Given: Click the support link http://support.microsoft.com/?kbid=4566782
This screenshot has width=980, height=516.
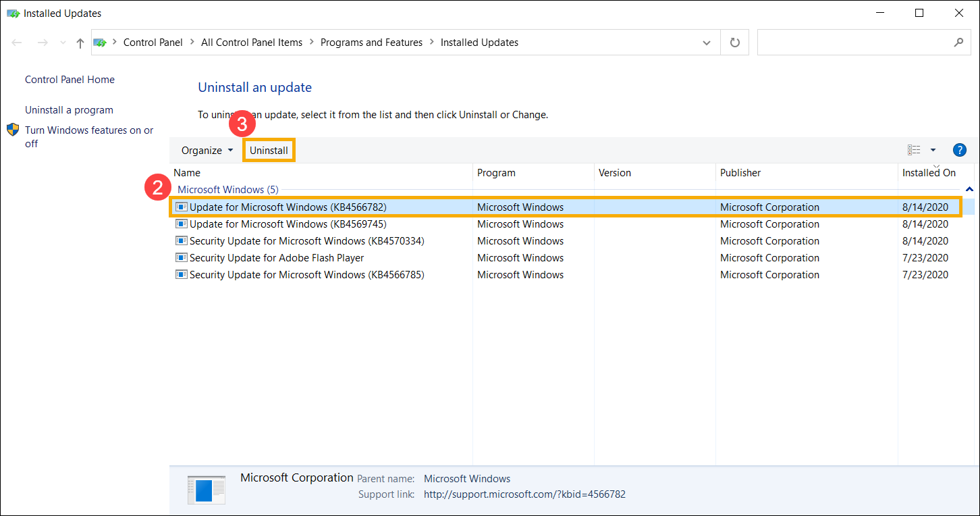Looking at the screenshot, I should coord(524,494).
